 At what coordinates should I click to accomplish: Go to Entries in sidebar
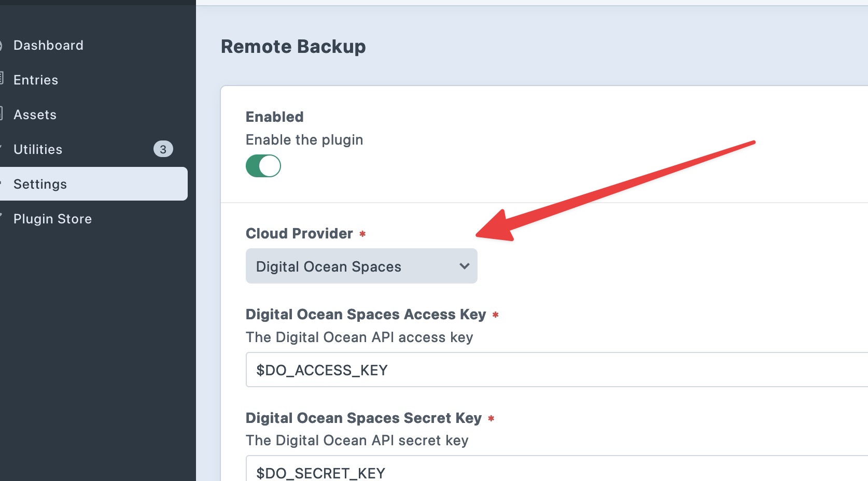36,80
